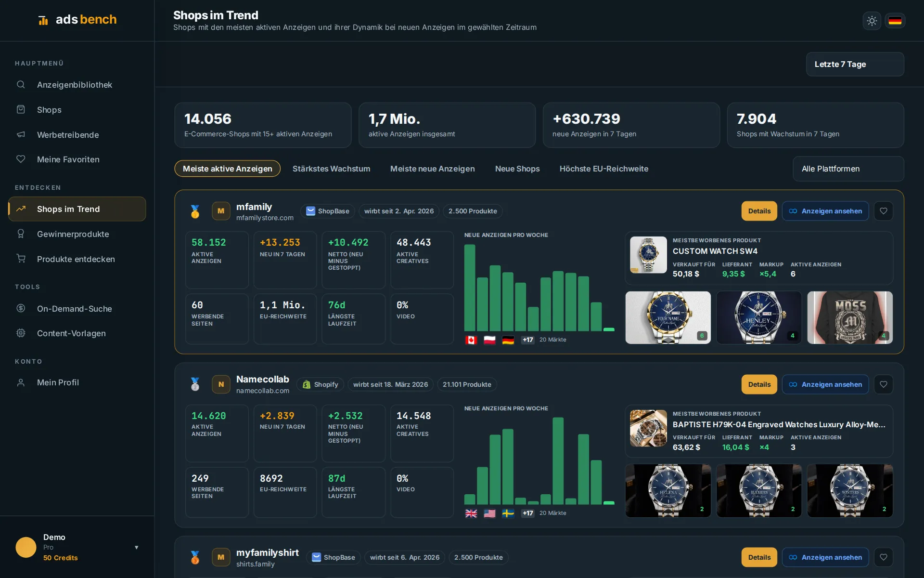
Task: Click Anzeigen ansehen for mfamily
Action: pos(825,211)
